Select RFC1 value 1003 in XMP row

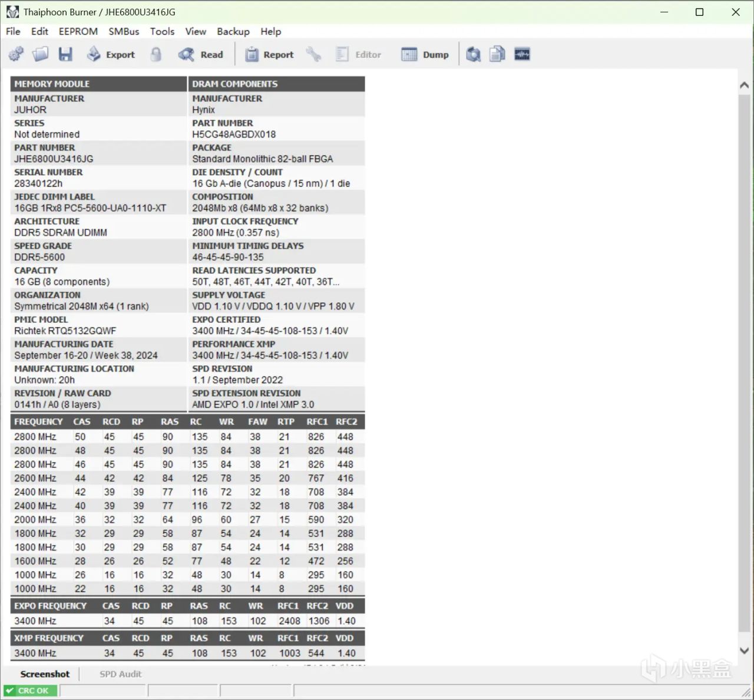click(290, 653)
